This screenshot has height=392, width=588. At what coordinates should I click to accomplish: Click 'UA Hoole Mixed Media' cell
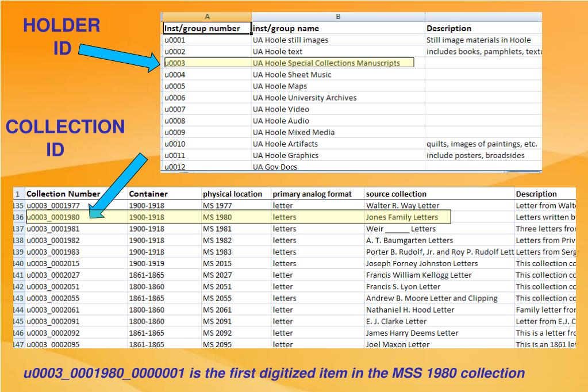(x=338, y=132)
